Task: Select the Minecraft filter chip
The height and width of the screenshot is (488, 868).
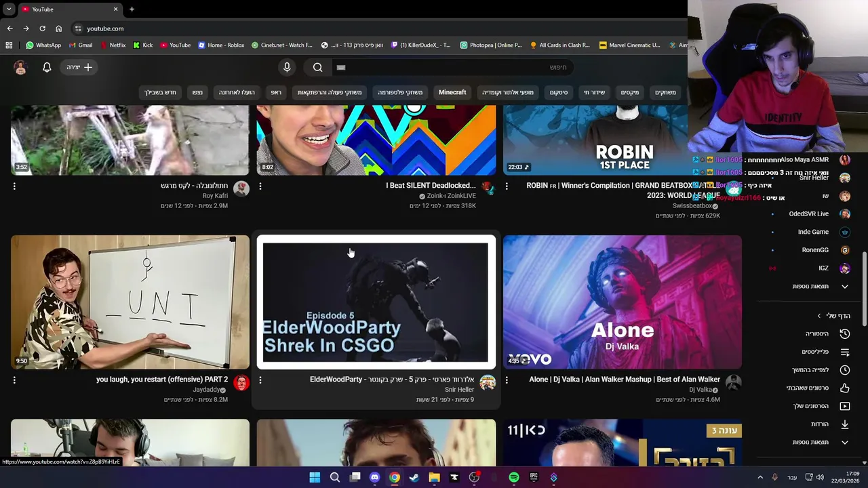Action: (x=452, y=92)
